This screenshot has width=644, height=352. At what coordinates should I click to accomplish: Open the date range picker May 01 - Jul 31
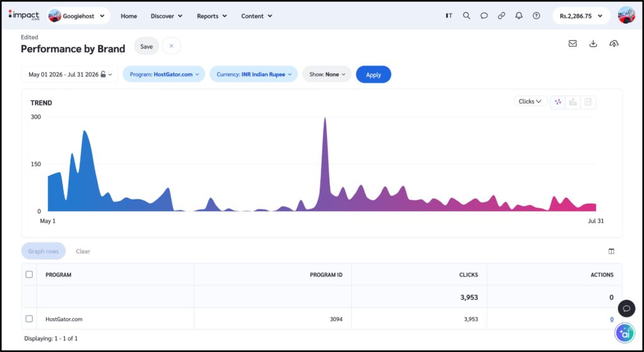click(x=69, y=74)
